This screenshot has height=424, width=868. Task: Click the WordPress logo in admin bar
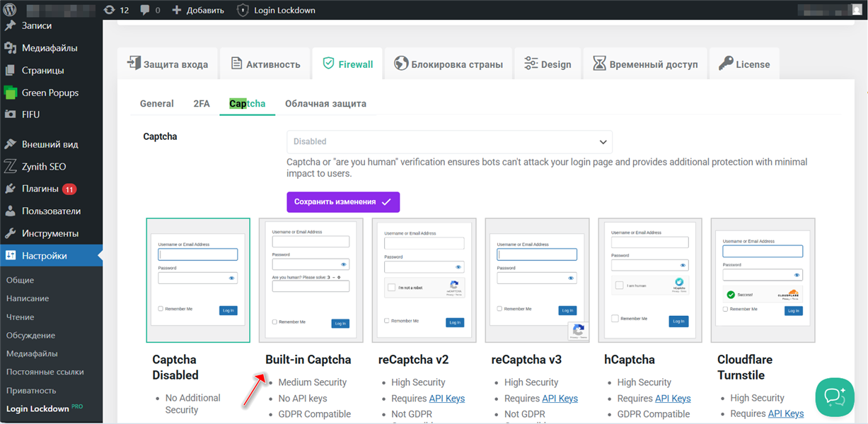(10, 10)
